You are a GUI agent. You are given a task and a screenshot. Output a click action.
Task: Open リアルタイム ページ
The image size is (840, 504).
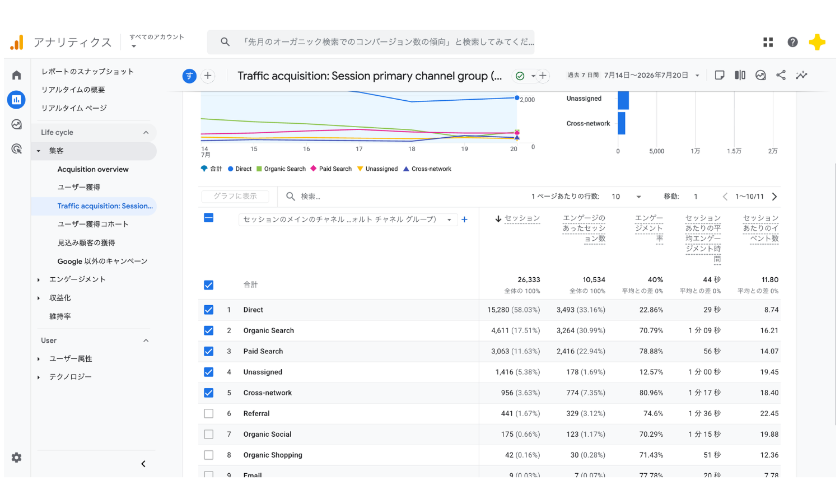tap(74, 108)
